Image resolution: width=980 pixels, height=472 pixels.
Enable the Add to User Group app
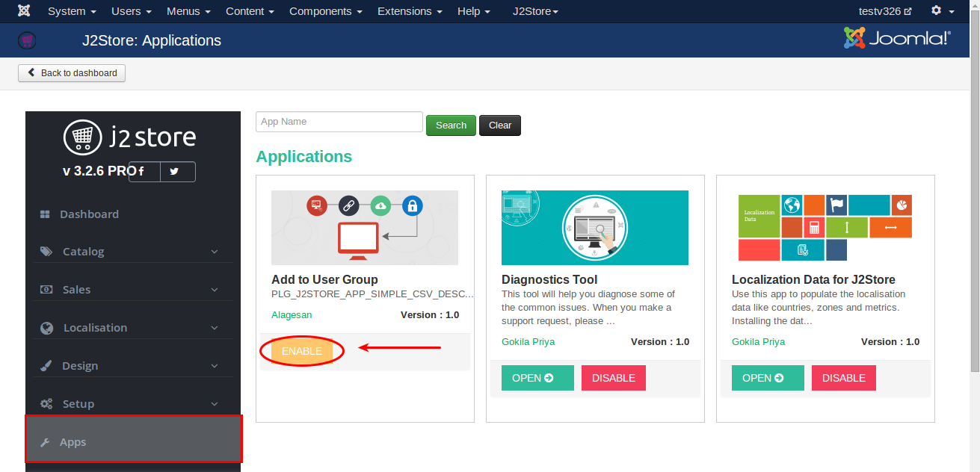(302, 351)
